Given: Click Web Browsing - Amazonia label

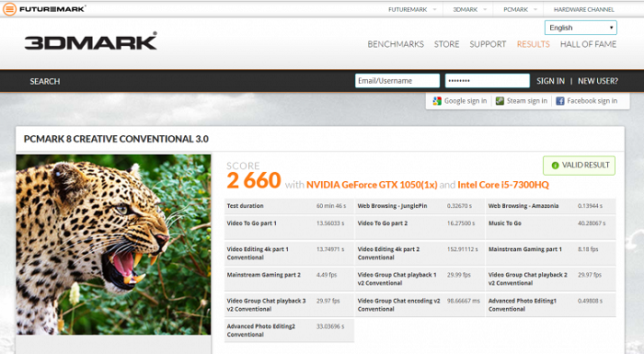Looking at the screenshot, I should pos(523,206).
